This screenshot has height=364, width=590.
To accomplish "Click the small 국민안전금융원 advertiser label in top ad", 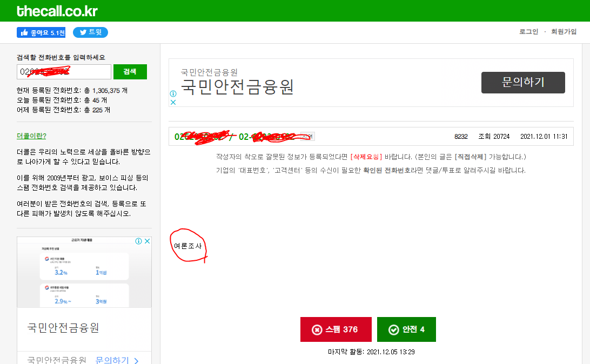I will pos(209,72).
